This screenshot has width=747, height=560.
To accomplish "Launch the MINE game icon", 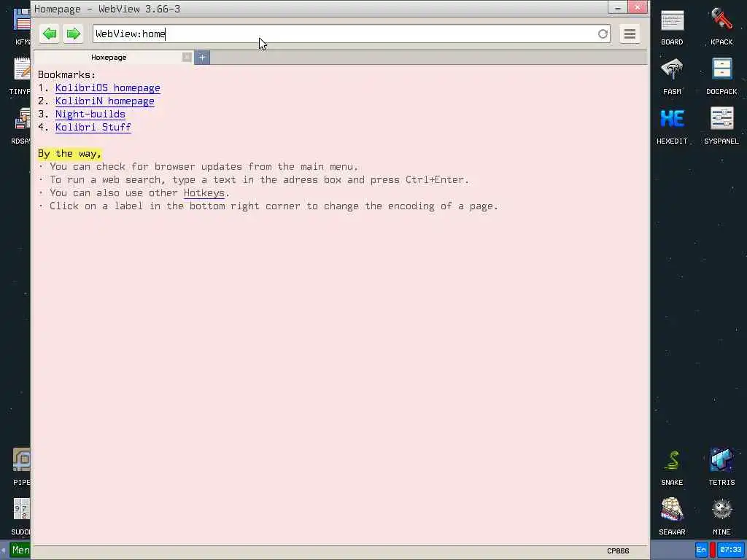I will pos(721,517).
